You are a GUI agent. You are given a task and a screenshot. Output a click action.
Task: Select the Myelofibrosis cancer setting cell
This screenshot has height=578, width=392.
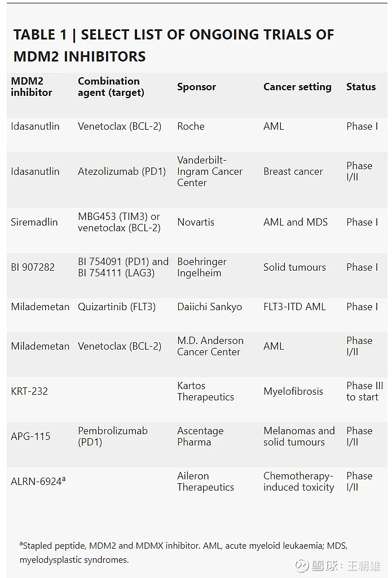[x=293, y=391]
